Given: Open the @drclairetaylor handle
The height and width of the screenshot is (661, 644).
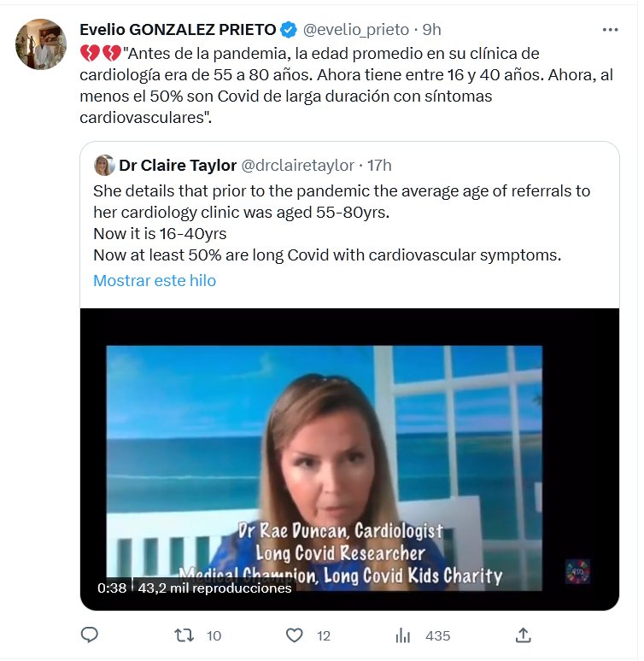Looking at the screenshot, I should pos(297,165).
